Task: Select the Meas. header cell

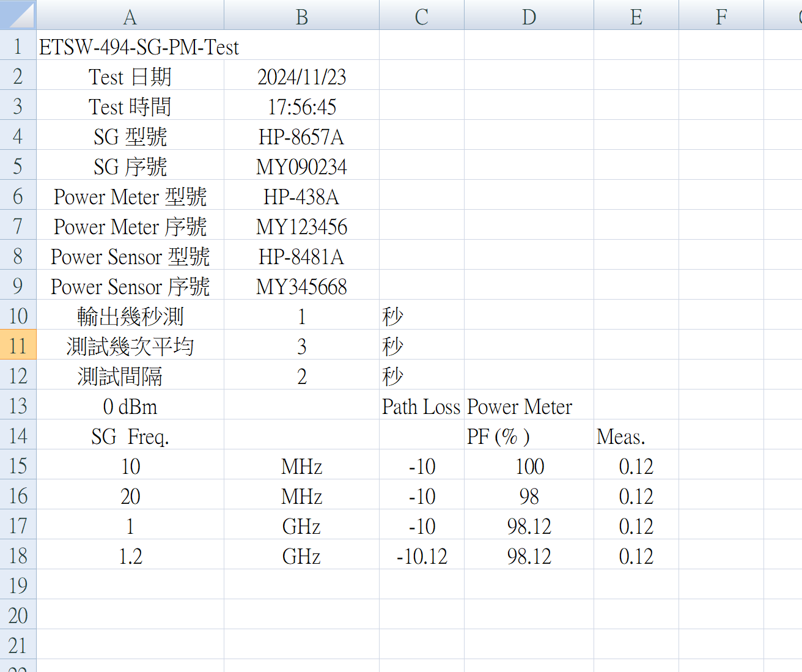Action: pos(636,437)
